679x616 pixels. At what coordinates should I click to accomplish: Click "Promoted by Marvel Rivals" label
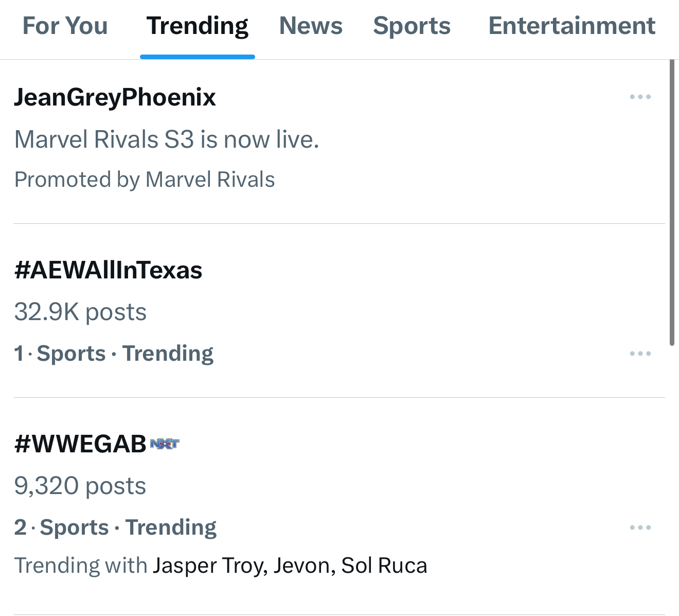(x=145, y=180)
